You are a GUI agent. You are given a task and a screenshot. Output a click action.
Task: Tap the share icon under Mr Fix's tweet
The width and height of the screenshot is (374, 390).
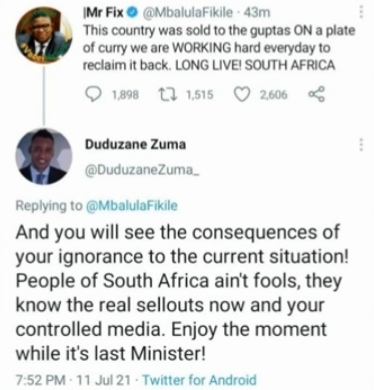pos(315,95)
